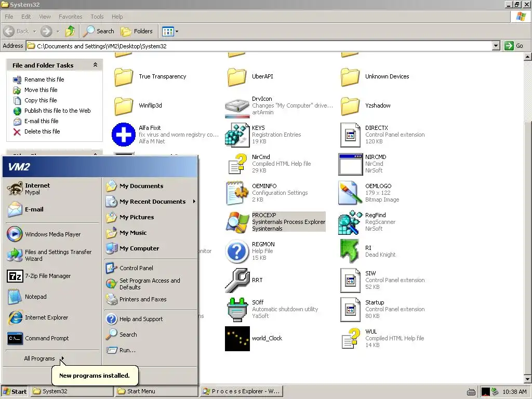This screenshot has width=532, height=399.
Task: Open the UberAPI folder
Action: 237,77
